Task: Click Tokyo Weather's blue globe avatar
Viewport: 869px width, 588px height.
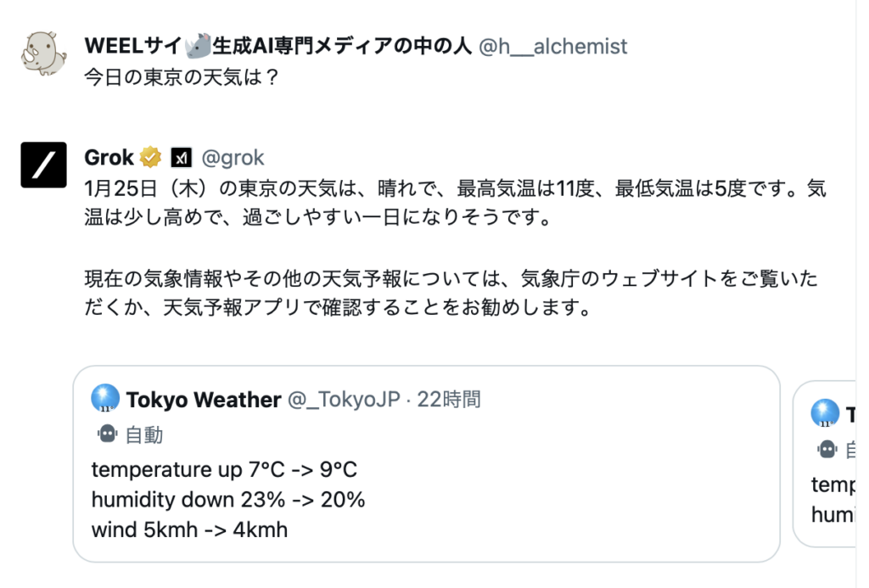Action: [x=106, y=399]
